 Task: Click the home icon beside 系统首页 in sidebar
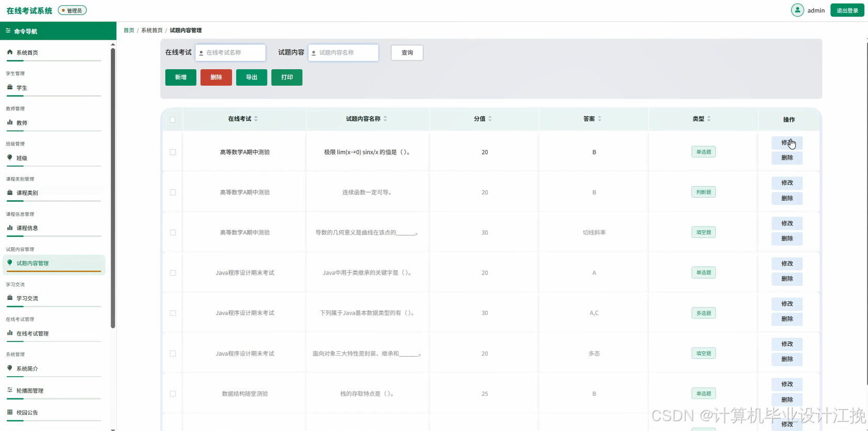[x=10, y=52]
